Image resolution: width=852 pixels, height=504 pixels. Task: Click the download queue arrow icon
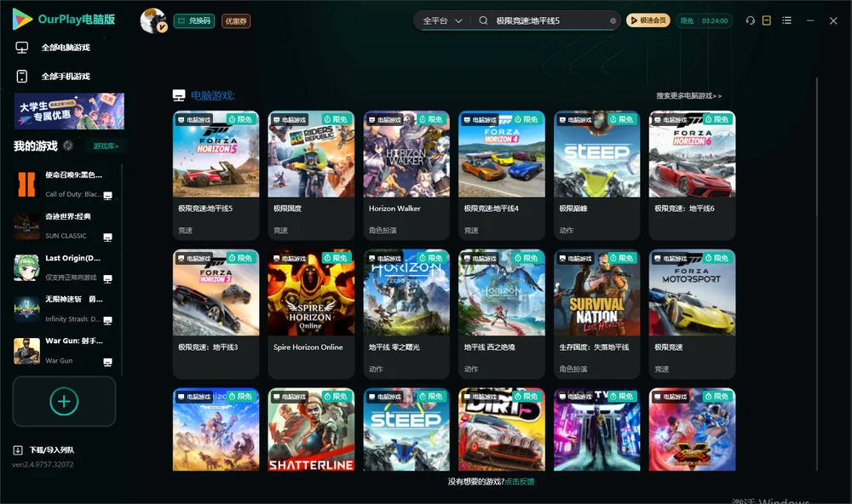[18, 450]
